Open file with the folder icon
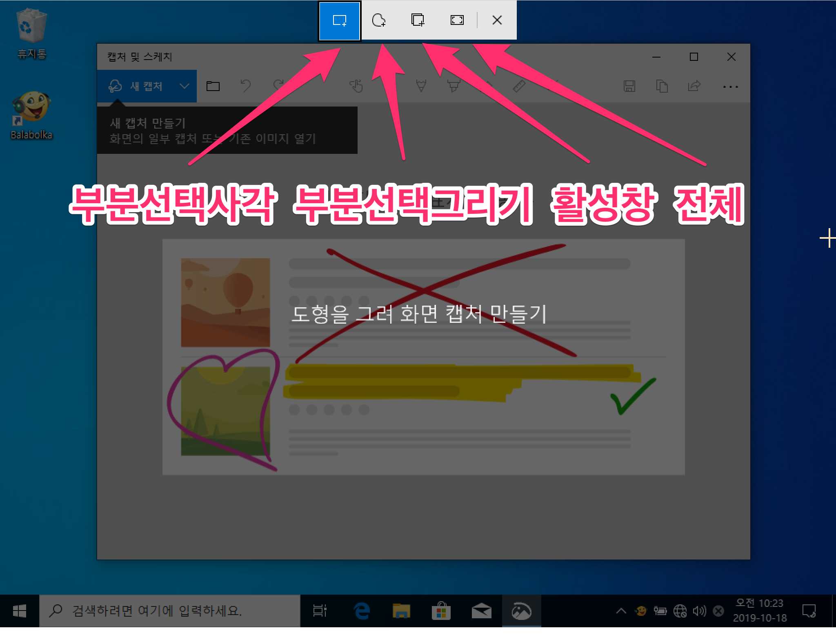 213,87
